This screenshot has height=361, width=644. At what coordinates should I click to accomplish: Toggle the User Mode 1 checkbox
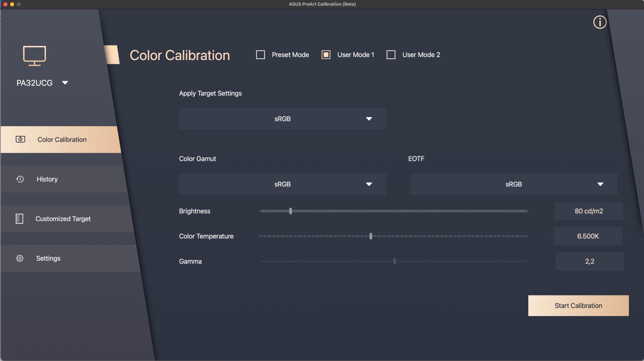326,55
